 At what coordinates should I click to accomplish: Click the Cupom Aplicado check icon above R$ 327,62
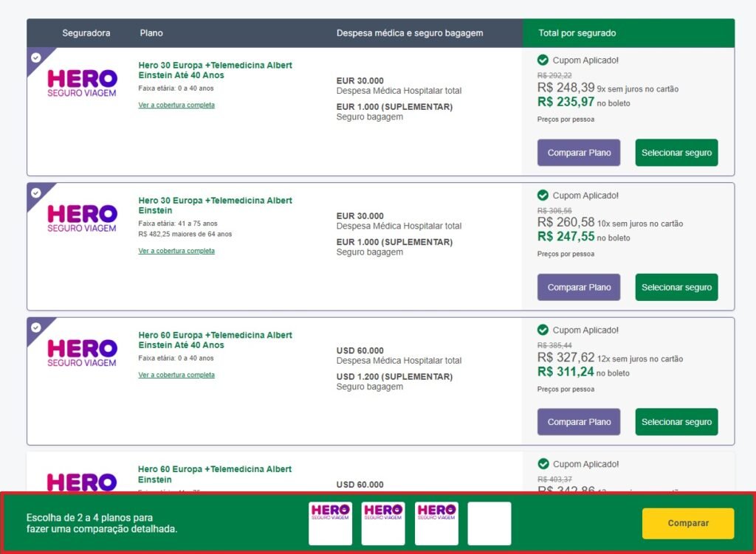[543, 330]
